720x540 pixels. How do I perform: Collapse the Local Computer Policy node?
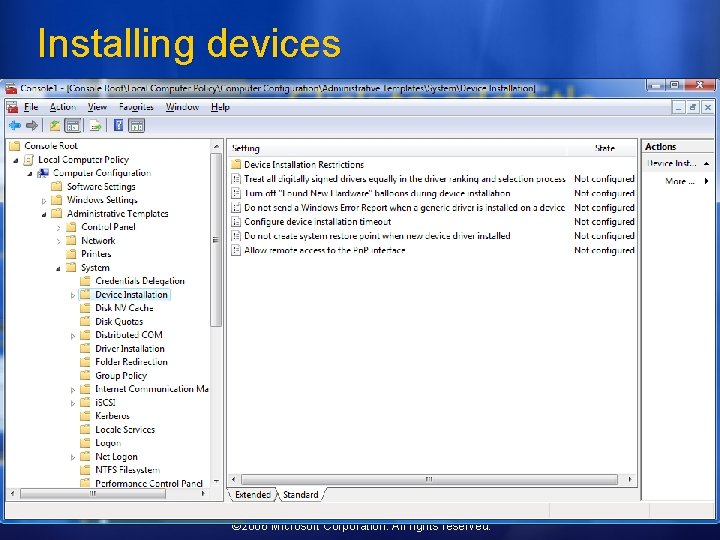pos(16,160)
